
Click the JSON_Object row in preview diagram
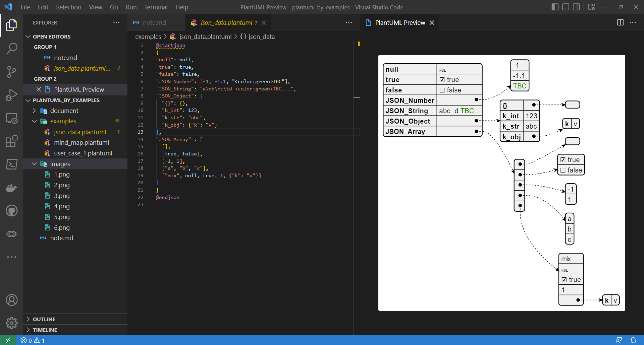pos(433,121)
